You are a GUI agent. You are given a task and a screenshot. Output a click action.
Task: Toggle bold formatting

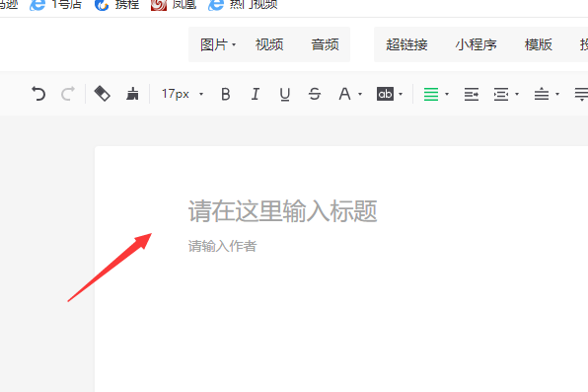click(225, 94)
